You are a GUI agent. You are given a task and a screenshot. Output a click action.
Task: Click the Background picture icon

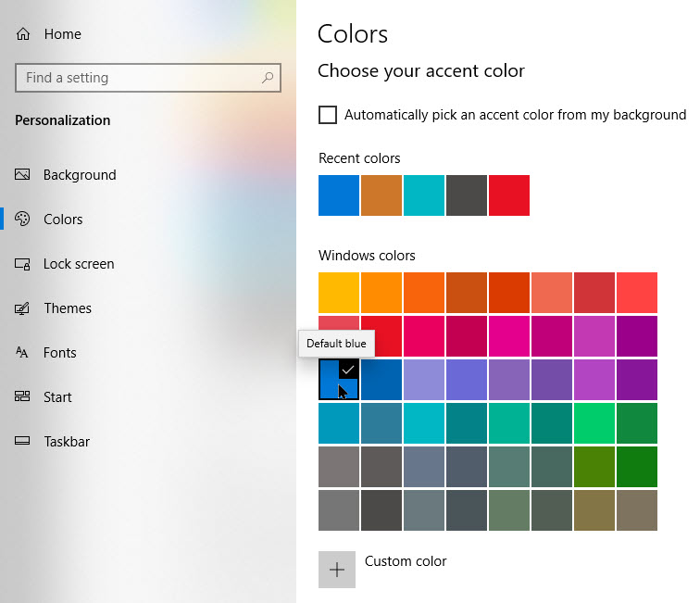pos(23,175)
